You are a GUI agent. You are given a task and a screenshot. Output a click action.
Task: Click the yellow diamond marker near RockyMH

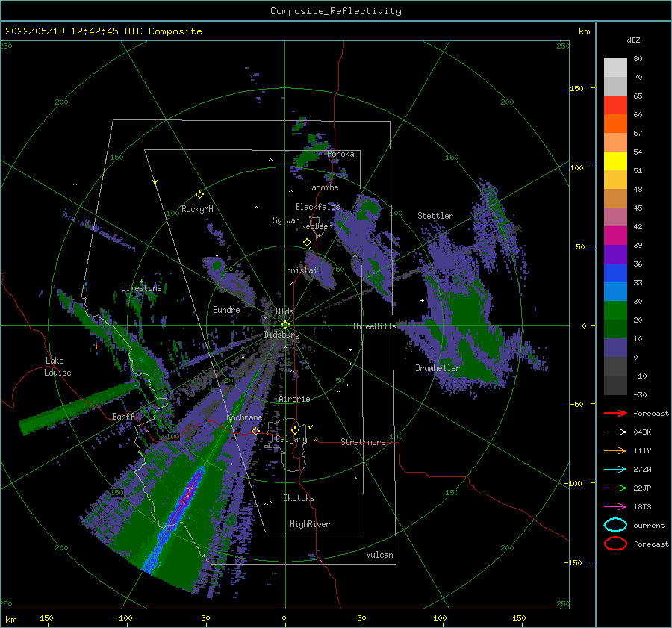199,195
